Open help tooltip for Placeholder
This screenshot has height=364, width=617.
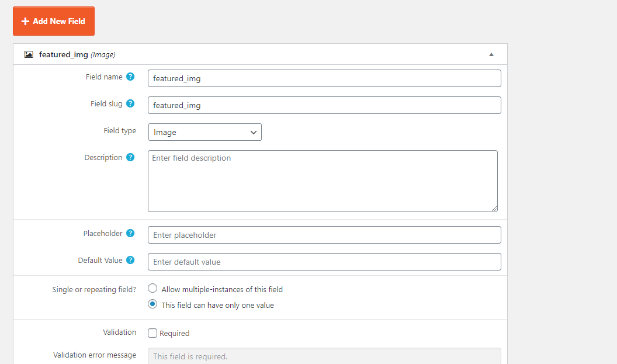130,233
